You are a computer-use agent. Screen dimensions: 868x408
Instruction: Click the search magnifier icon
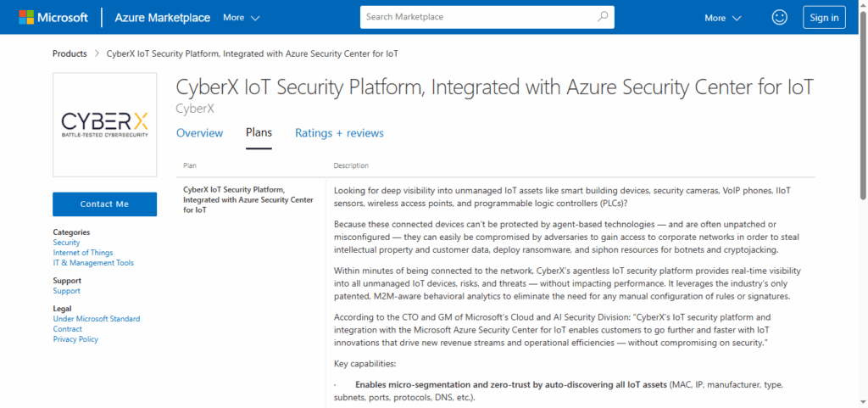pos(603,17)
